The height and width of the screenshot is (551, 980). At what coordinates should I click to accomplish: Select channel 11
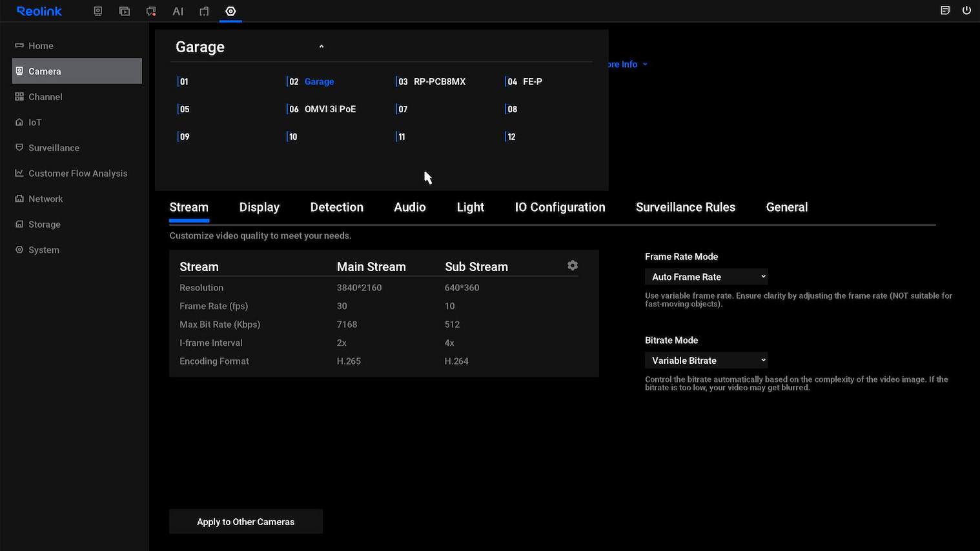coord(401,137)
